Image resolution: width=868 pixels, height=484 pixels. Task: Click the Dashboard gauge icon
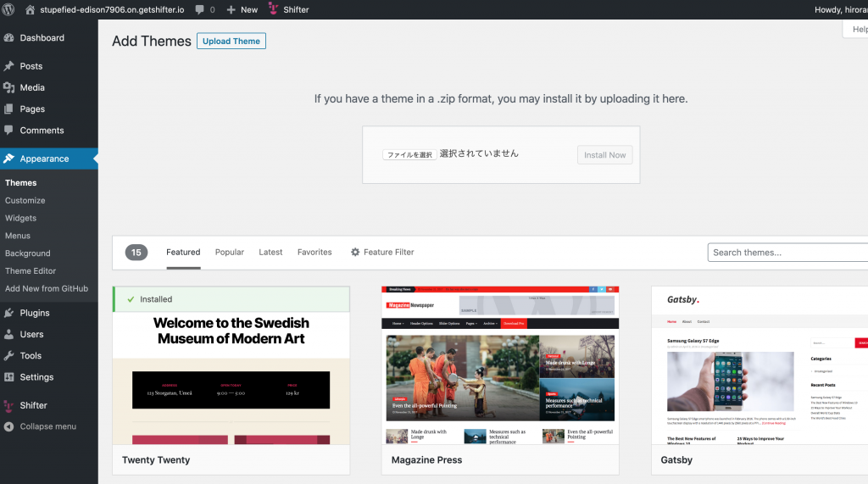(8, 37)
